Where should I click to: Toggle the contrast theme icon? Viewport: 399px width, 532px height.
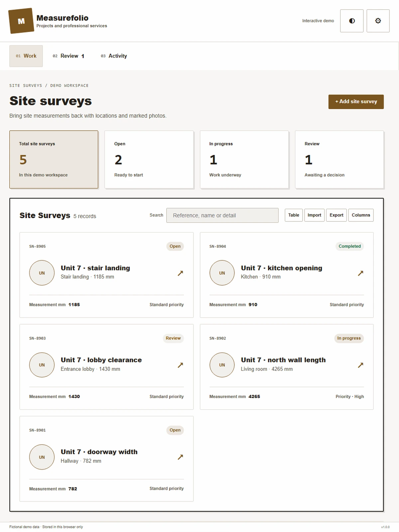tap(352, 21)
